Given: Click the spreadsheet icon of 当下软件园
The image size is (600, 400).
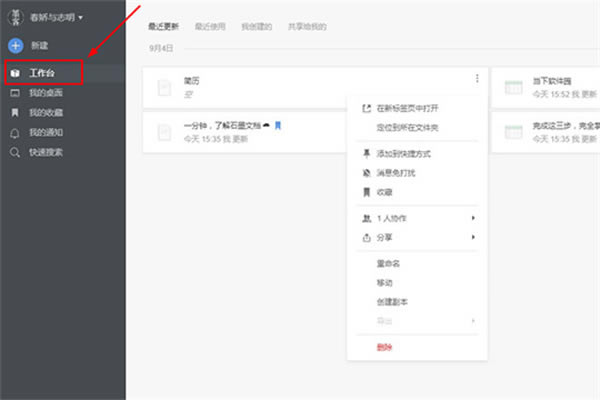Looking at the screenshot, I should pyautogui.click(x=513, y=88).
